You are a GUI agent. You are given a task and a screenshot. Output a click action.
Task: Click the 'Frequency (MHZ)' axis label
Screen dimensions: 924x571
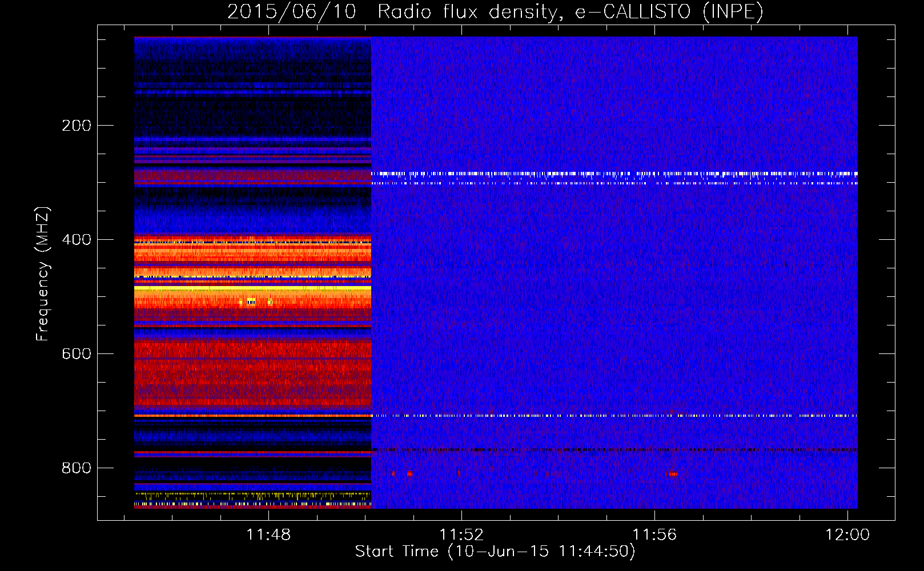tap(43, 274)
